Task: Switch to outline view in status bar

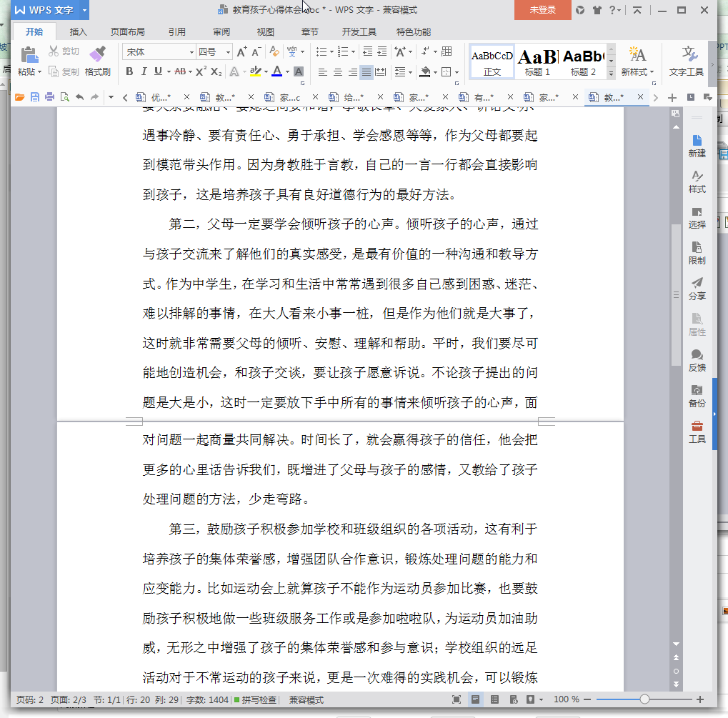Action: click(495, 699)
